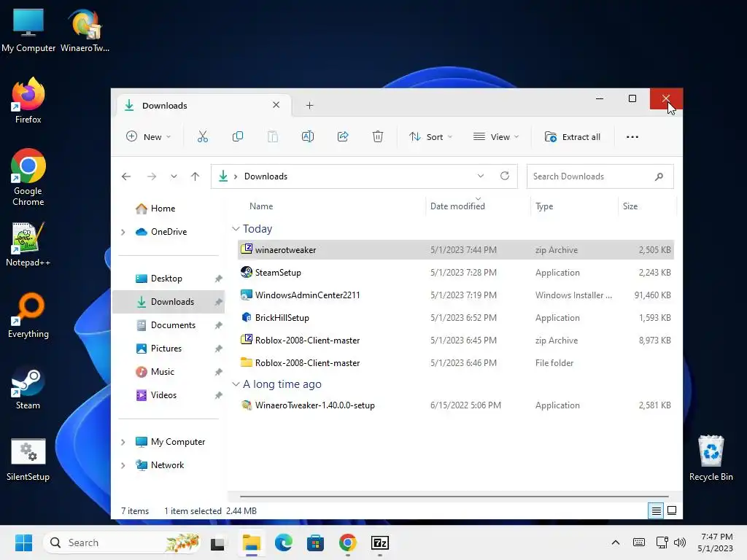Switch to large thumbnails view icon
This screenshot has width=747, height=560.
(672, 511)
